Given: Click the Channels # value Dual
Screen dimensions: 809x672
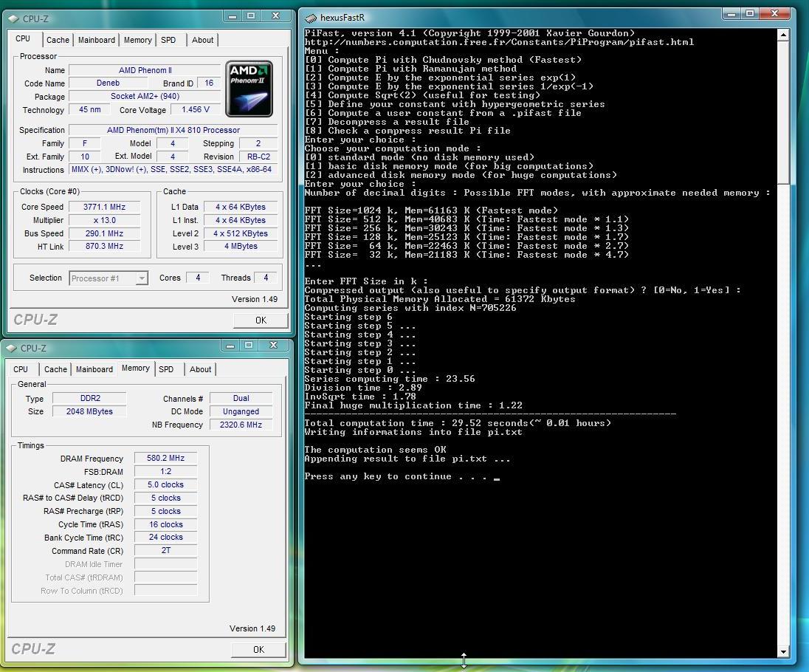Looking at the screenshot, I should 241,399.
